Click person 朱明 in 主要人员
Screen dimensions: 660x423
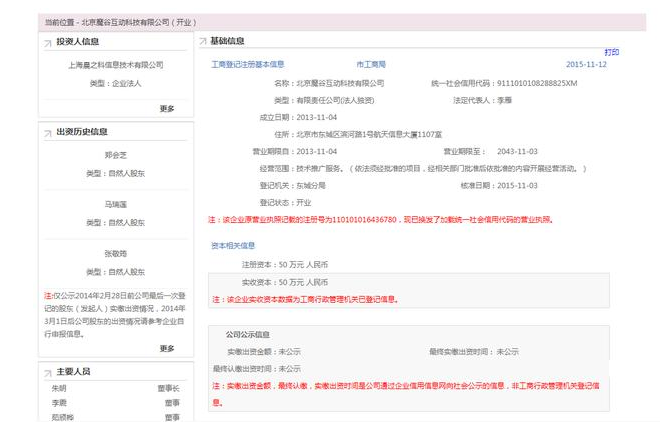(59, 388)
